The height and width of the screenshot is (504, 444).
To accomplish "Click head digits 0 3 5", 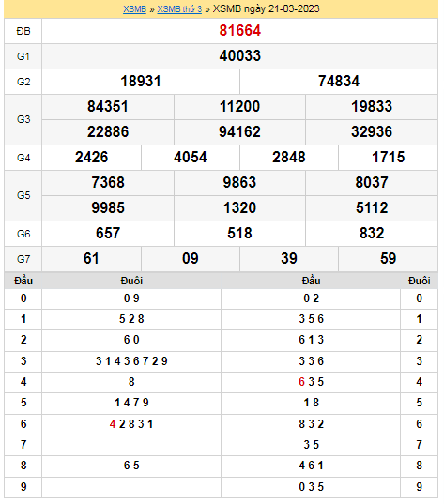I will [x=312, y=487].
